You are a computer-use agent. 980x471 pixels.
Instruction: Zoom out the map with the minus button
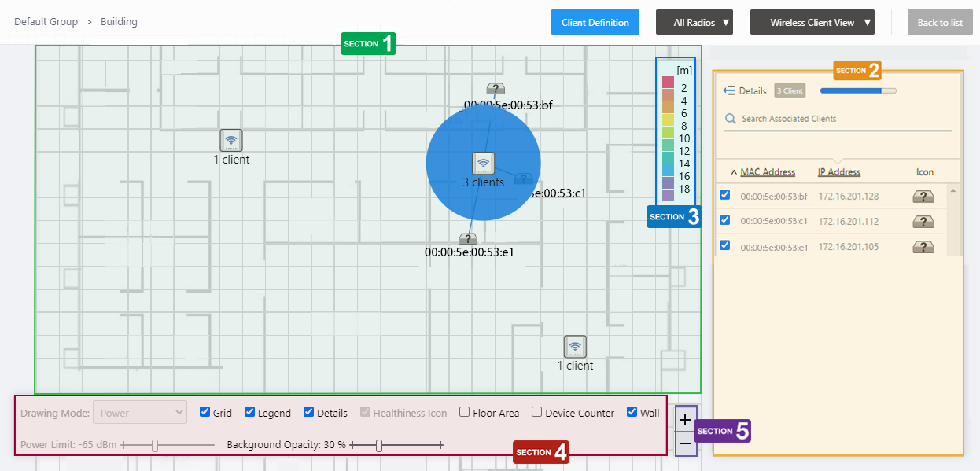pos(685,443)
